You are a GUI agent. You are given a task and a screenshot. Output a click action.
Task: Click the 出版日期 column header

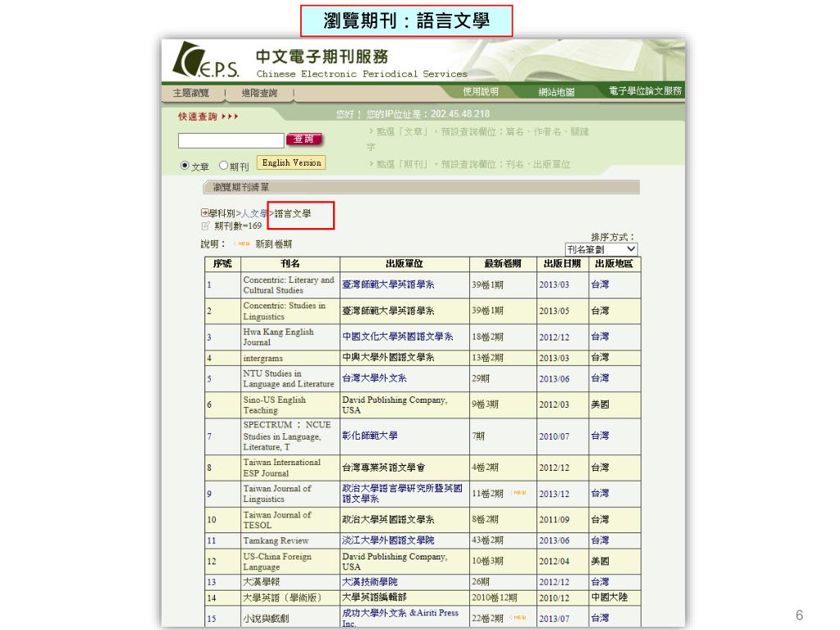click(562, 263)
